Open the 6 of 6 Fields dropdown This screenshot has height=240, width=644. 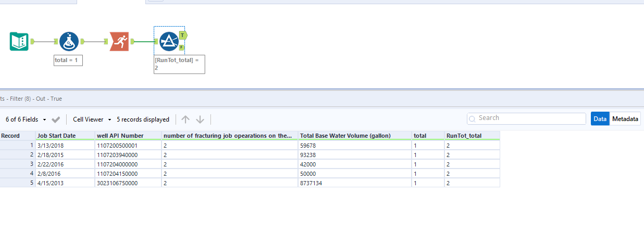26,119
